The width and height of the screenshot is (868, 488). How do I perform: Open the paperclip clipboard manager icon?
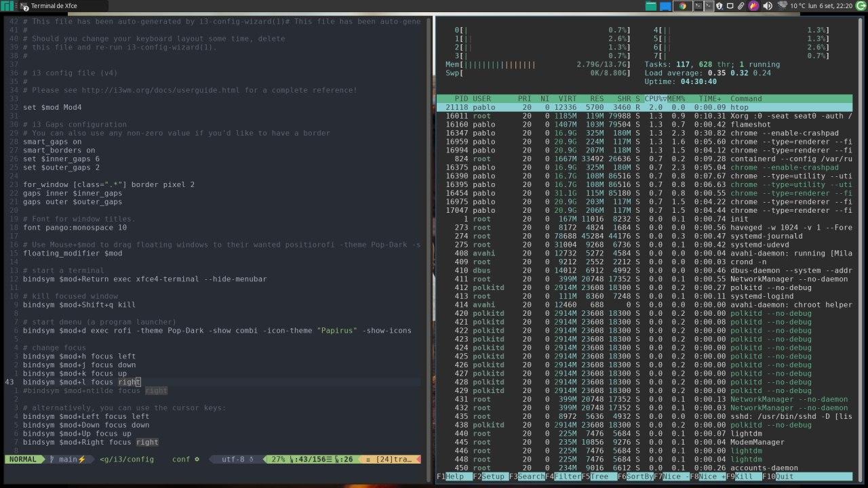(741, 6)
